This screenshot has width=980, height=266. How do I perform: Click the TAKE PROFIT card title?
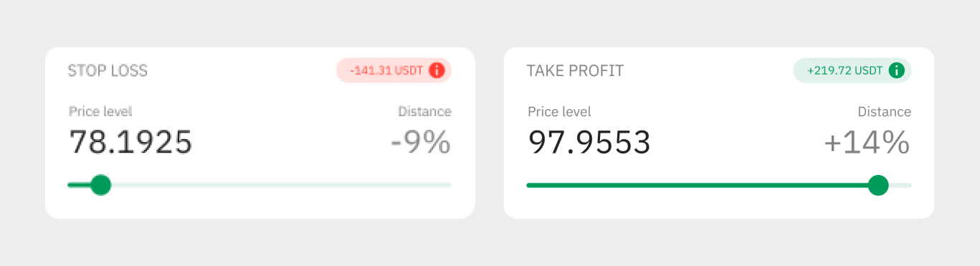tap(575, 70)
